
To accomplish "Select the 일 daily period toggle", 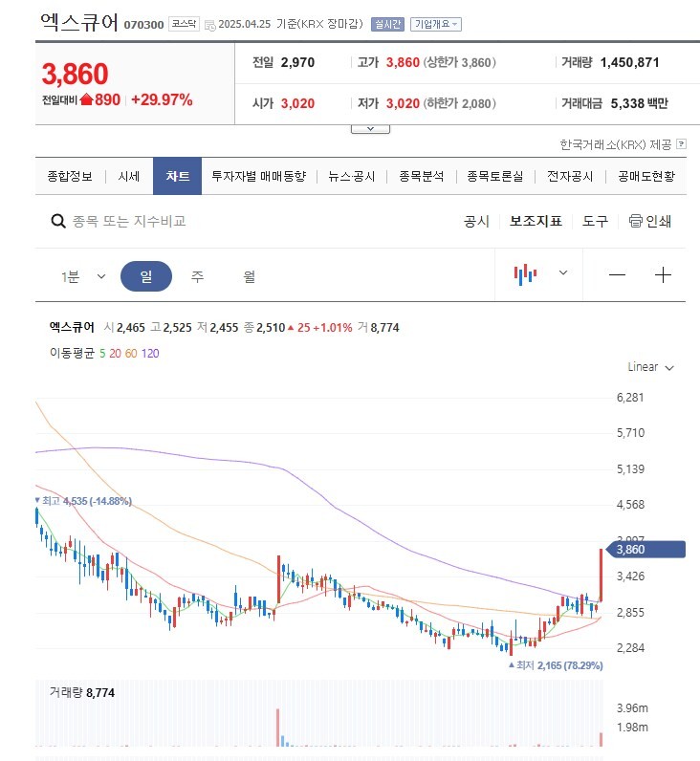I will (x=146, y=276).
